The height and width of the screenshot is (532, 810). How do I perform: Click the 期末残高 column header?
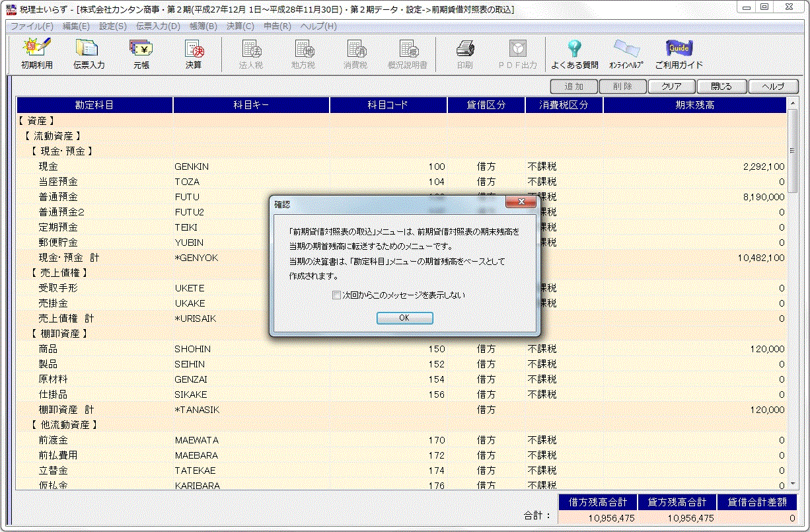coord(694,105)
